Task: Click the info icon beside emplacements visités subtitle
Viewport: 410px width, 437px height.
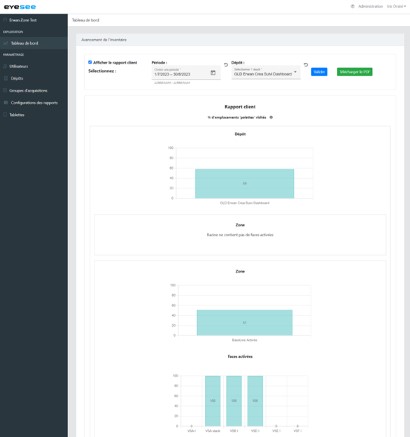Action: pyautogui.click(x=271, y=117)
